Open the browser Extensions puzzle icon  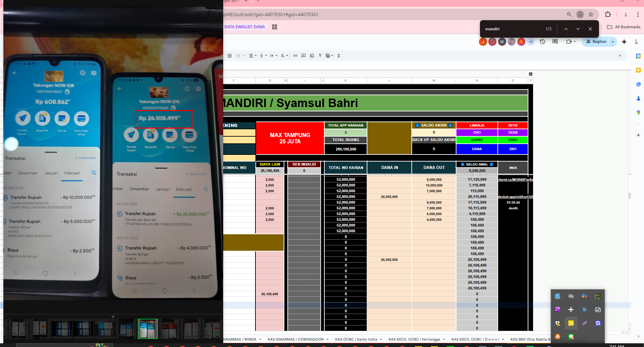608,14
